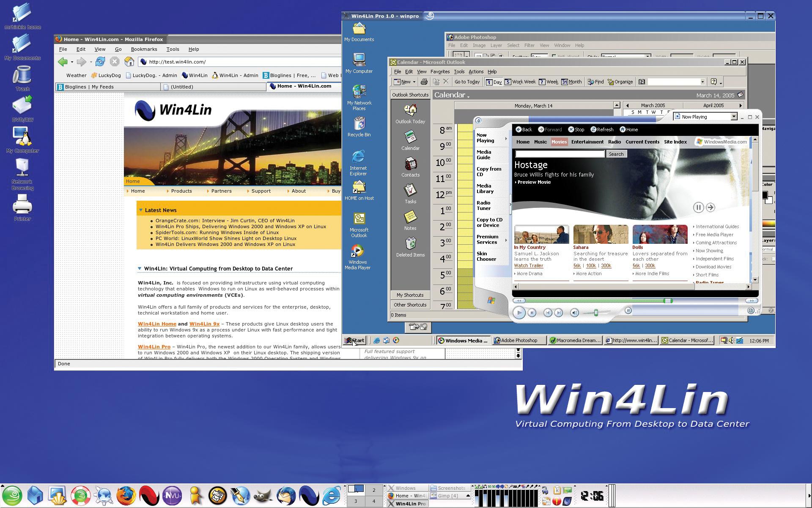The height and width of the screenshot is (508, 812).
Task: Click Search button on WindowsMedia page
Action: click(616, 154)
